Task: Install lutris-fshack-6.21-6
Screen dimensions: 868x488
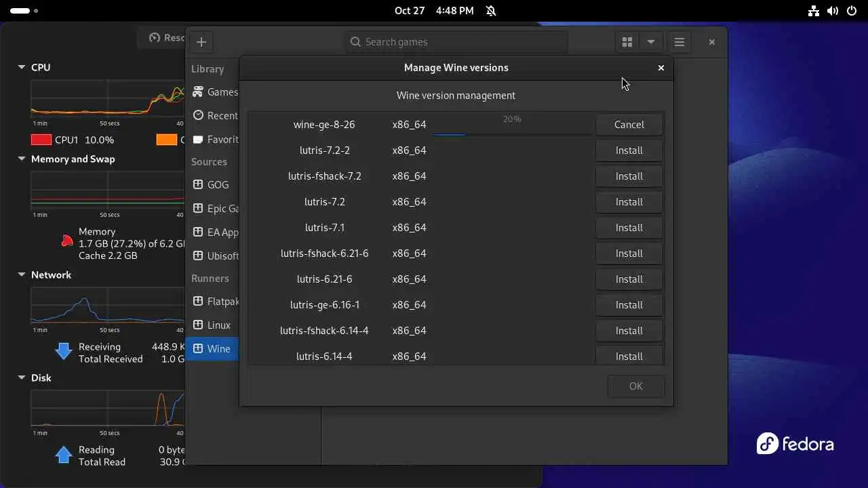Action: pyautogui.click(x=629, y=253)
